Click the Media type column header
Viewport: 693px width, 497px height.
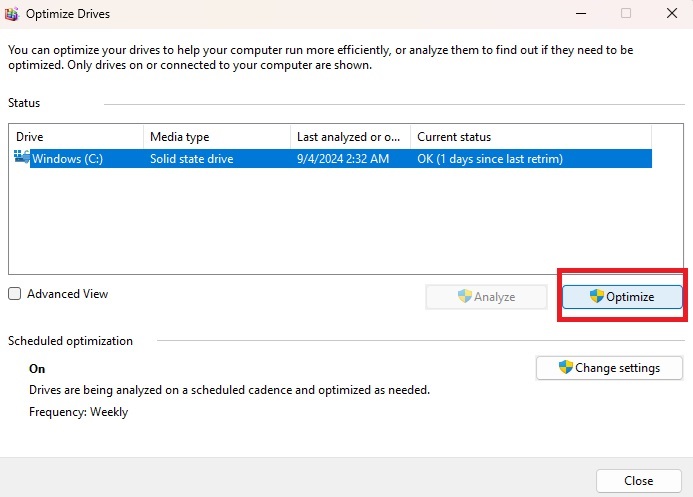(217, 137)
